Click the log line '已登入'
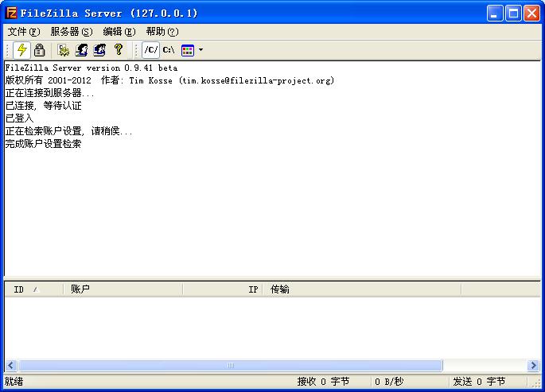 coord(19,118)
